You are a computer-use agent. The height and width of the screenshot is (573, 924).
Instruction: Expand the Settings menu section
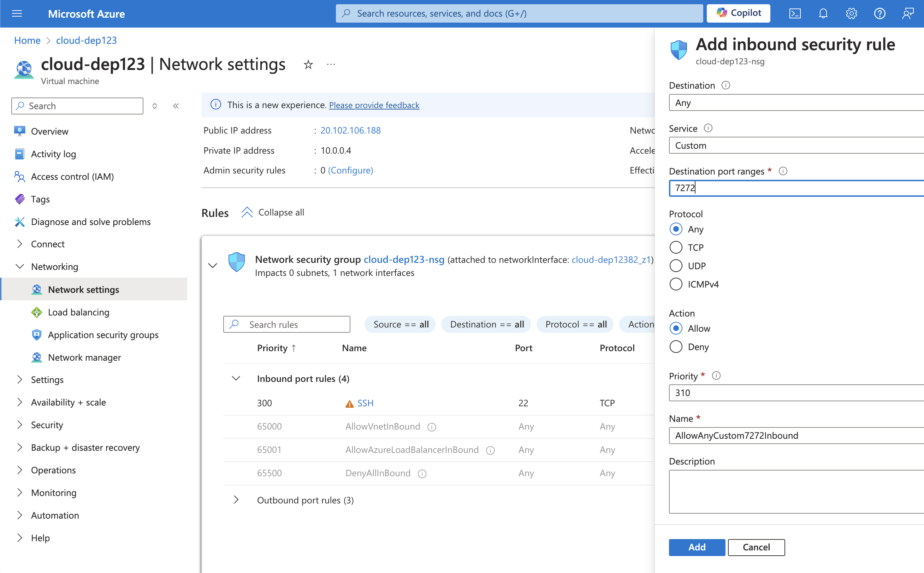click(20, 379)
